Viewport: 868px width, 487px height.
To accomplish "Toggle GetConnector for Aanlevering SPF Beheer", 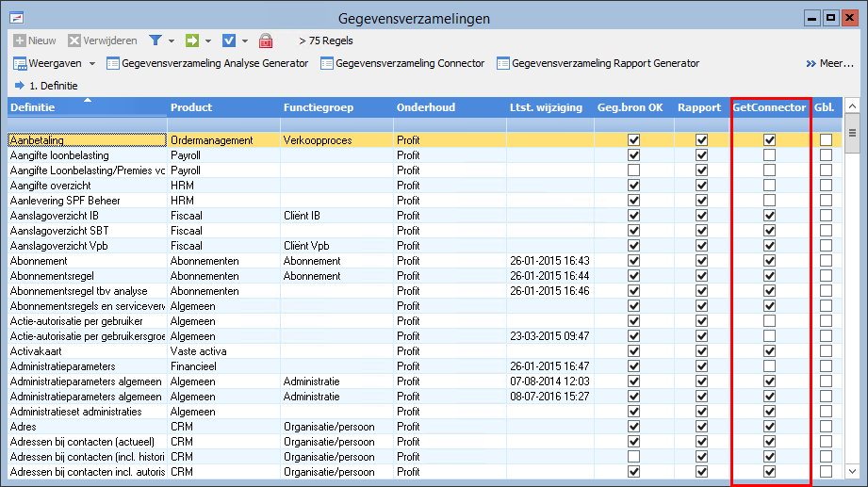I will click(769, 201).
